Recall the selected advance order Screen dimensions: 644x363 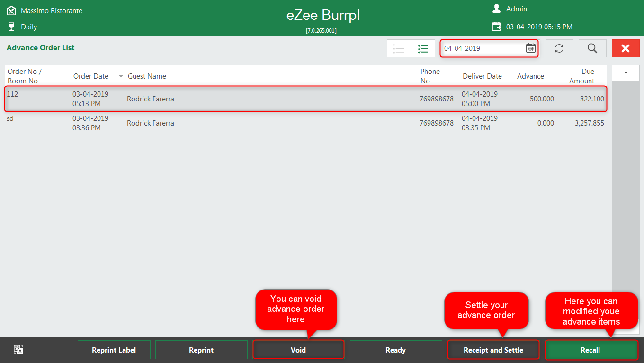590,350
